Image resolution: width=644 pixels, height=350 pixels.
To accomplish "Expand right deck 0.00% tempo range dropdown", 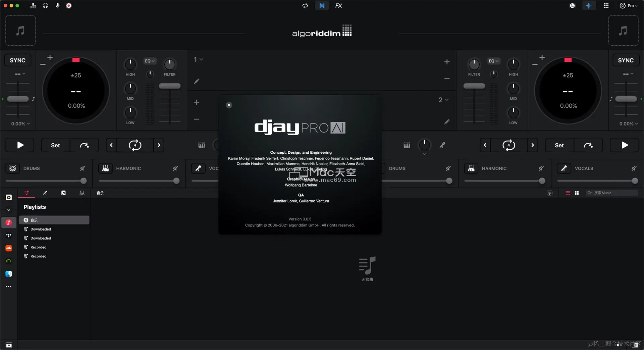I will (629, 124).
